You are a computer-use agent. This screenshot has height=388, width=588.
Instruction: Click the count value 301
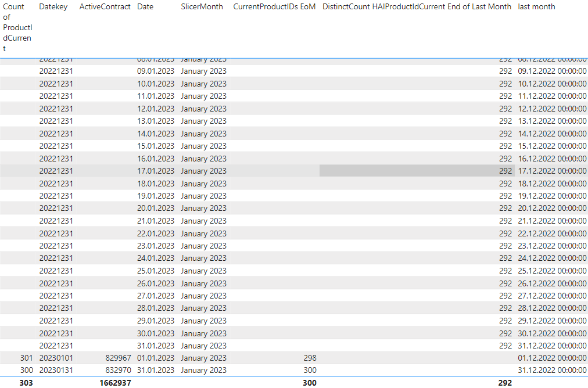(27, 358)
